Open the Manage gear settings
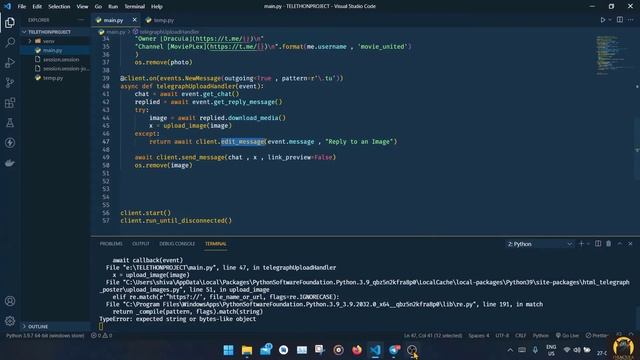This screenshot has height=360, width=640. point(10,321)
